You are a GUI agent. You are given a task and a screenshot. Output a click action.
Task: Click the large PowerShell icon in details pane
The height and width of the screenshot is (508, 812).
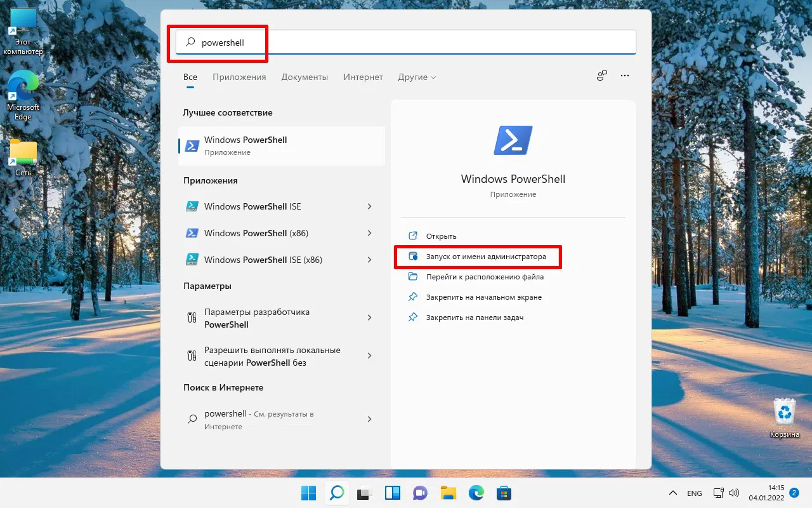click(513, 140)
